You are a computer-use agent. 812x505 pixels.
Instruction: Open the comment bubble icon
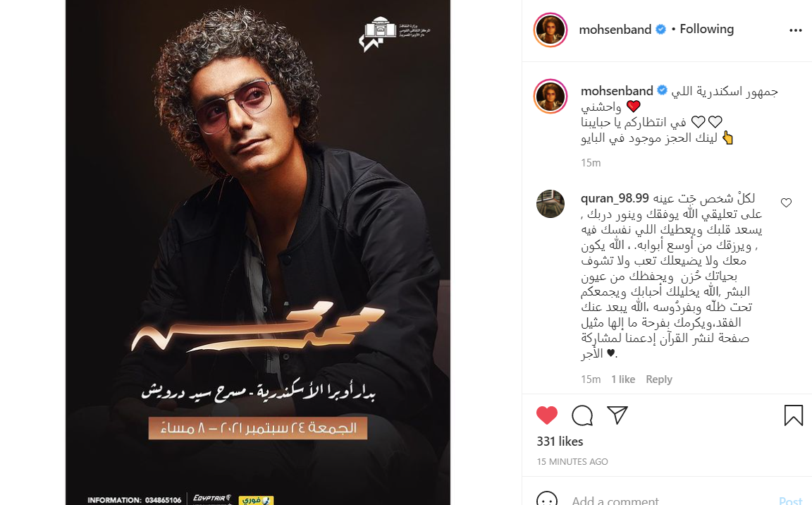click(582, 415)
